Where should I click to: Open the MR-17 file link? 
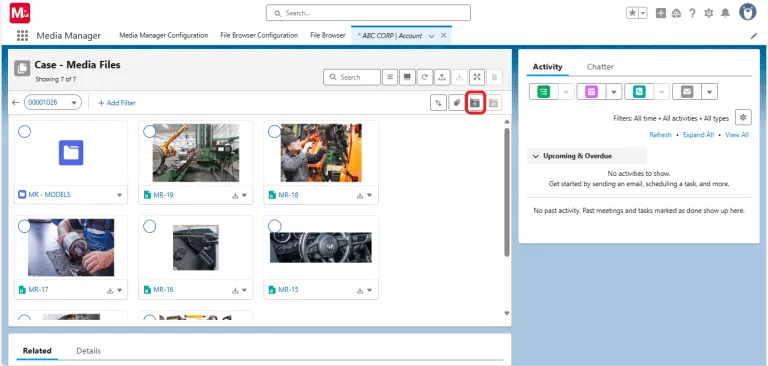(38, 290)
